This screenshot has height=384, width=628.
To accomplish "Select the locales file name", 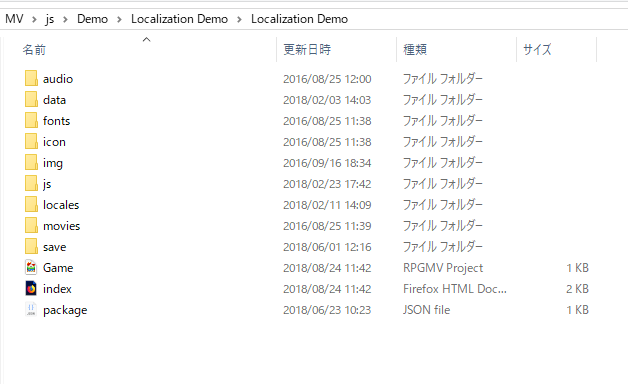I will (61, 205).
